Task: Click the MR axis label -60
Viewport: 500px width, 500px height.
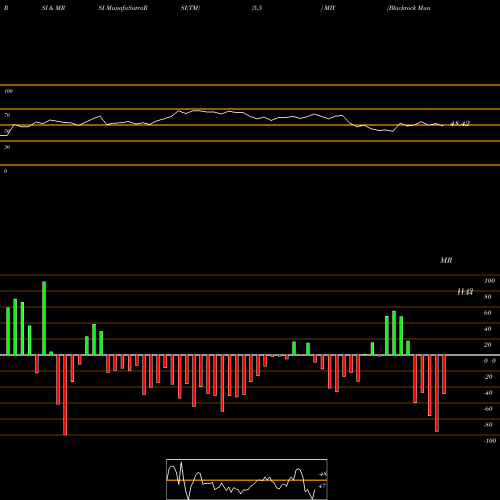Action: tap(488, 409)
